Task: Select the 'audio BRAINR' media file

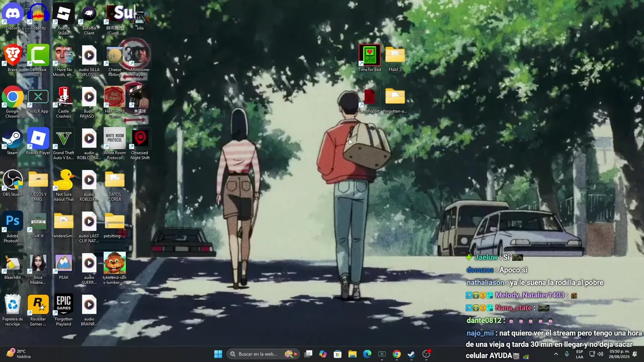Action: (x=89, y=311)
